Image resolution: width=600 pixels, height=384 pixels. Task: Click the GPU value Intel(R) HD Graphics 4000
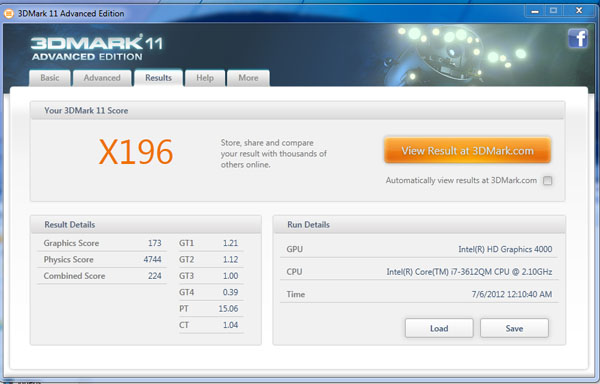tap(505, 249)
